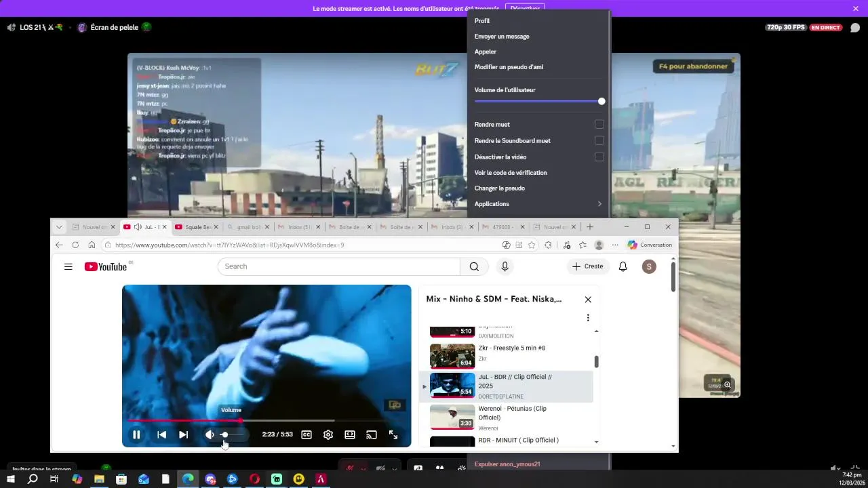868x488 pixels.
Task: Click the EN DIRECT live badge
Action: (825, 28)
